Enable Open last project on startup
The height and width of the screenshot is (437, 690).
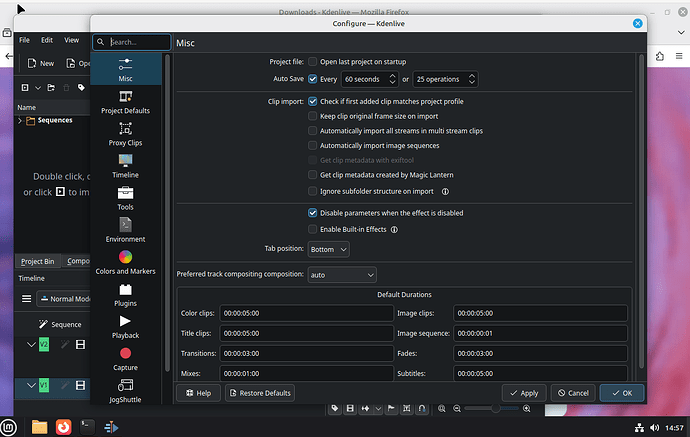(x=313, y=62)
